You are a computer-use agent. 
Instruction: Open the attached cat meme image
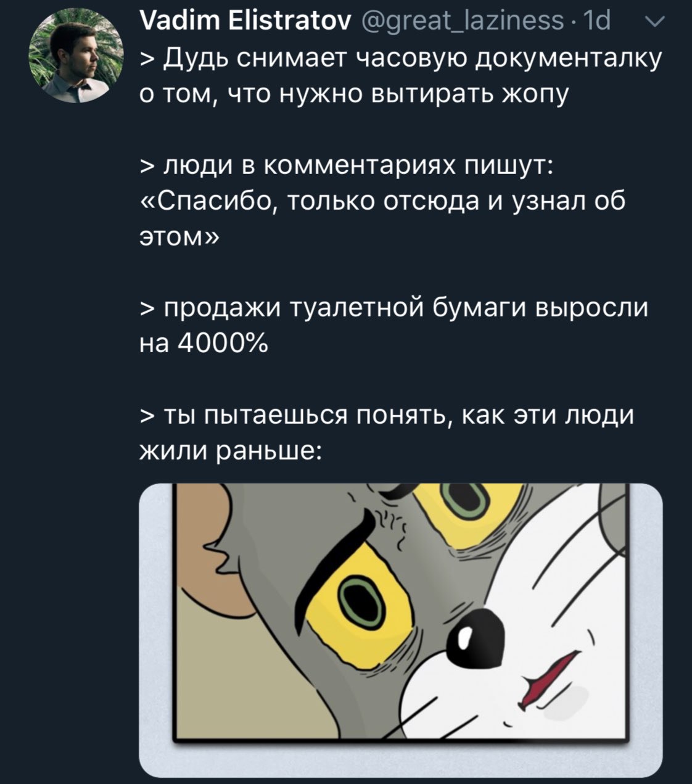(x=401, y=630)
